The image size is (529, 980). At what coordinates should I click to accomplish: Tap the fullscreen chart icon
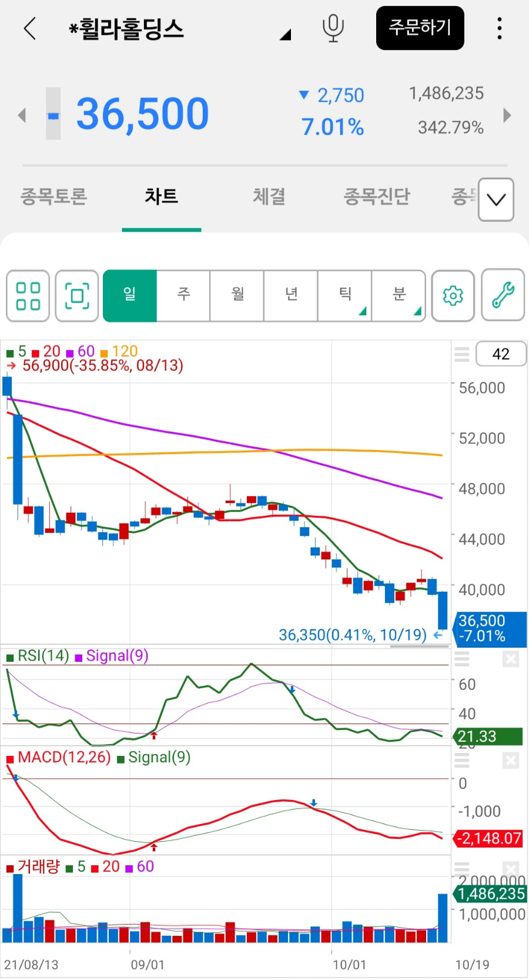pos(77,296)
